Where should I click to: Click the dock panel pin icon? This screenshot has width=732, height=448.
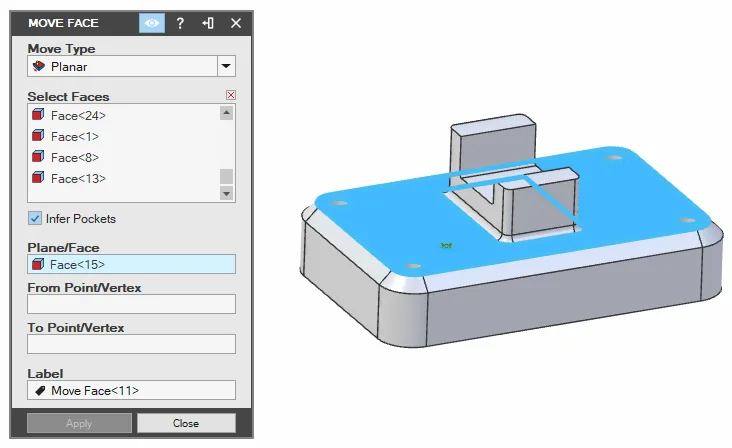(x=208, y=23)
